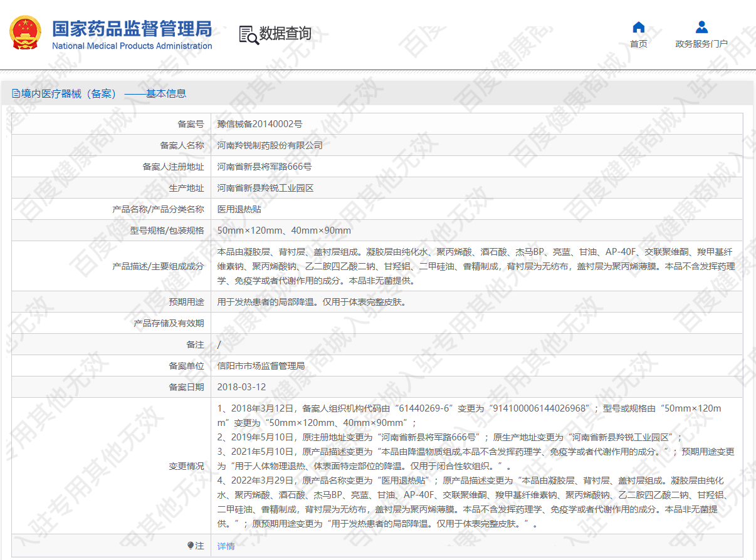The width and height of the screenshot is (756, 560).
Task: Select the 产品存储及有效期 row label
Action: tap(169, 323)
